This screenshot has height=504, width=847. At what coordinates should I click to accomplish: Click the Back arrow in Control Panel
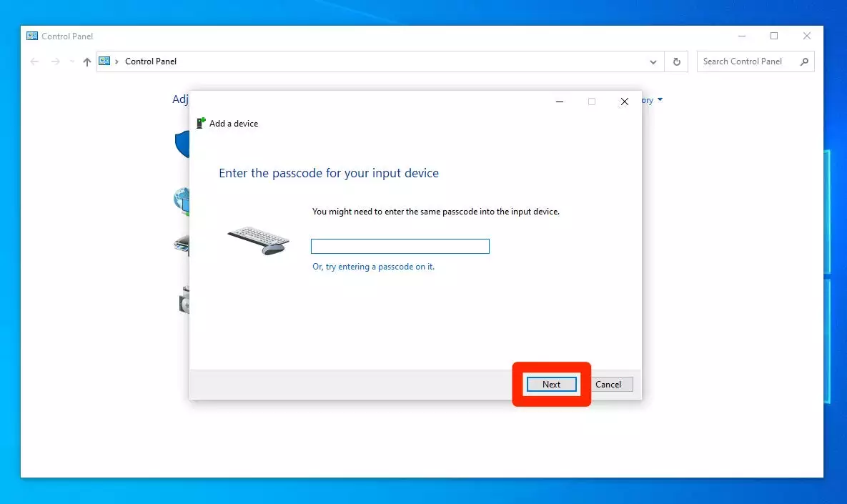34,61
